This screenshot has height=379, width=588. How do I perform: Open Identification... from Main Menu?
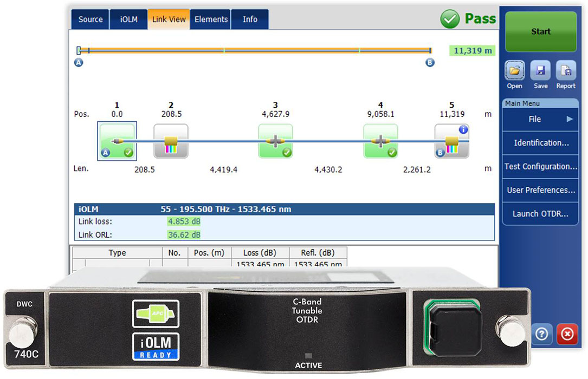[x=540, y=143]
